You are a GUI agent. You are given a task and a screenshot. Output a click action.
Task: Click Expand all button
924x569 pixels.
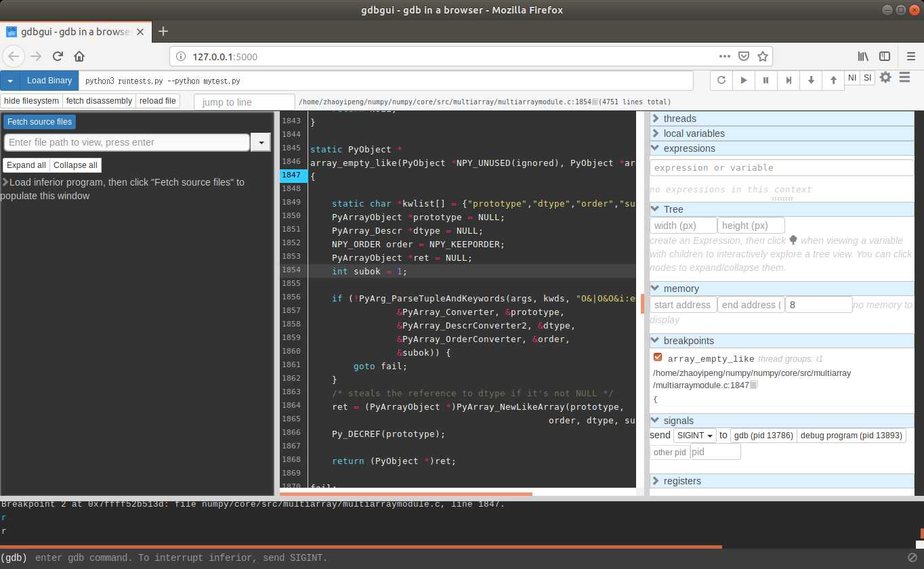26,165
